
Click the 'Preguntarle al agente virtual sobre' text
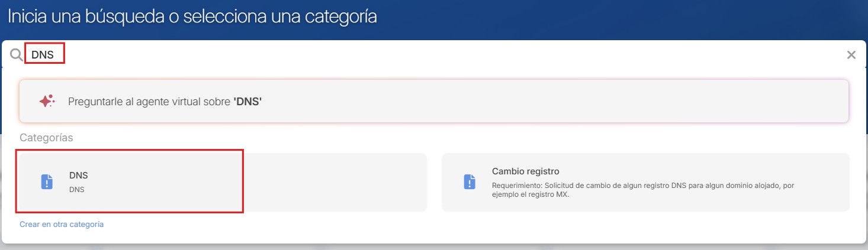tap(149, 102)
